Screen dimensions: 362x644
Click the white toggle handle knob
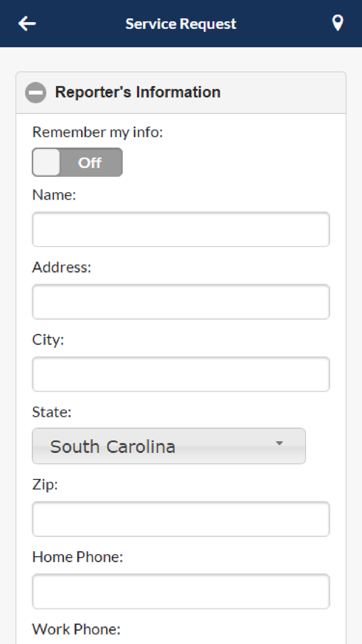[46, 162]
